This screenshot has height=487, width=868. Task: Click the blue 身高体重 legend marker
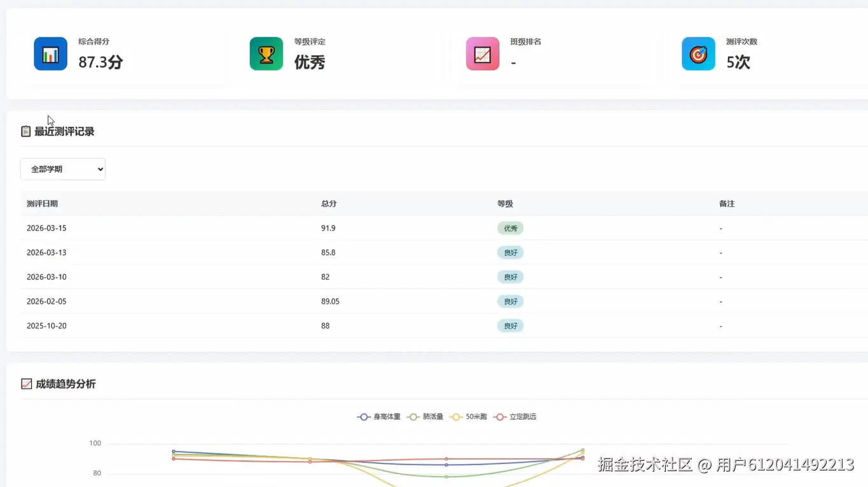pos(362,416)
